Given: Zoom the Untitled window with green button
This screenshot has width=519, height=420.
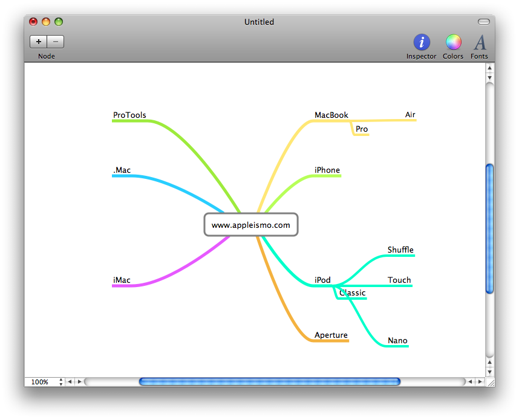Looking at the screenshot, I should [59, 22].
